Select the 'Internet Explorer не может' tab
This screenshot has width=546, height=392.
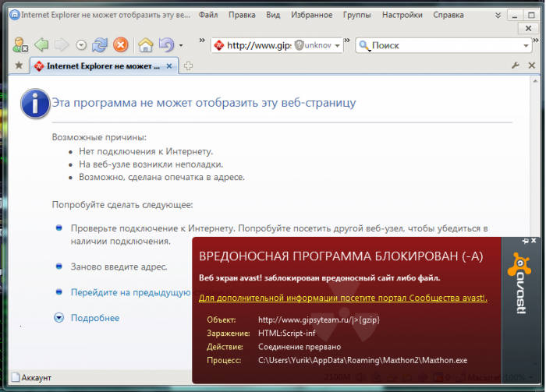[x=105, y=65]
